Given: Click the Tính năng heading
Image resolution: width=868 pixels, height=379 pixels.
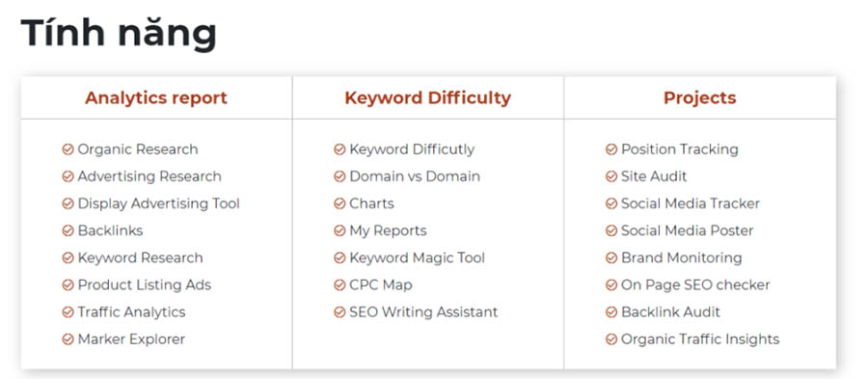Looking at the screenshot, I should pyautogui.click(x=119, y=33).
